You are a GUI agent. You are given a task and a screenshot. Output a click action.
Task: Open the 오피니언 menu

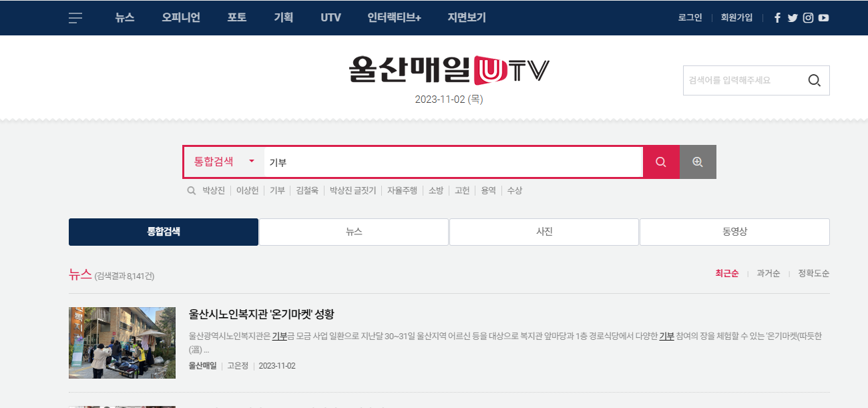tap(181, 18)
